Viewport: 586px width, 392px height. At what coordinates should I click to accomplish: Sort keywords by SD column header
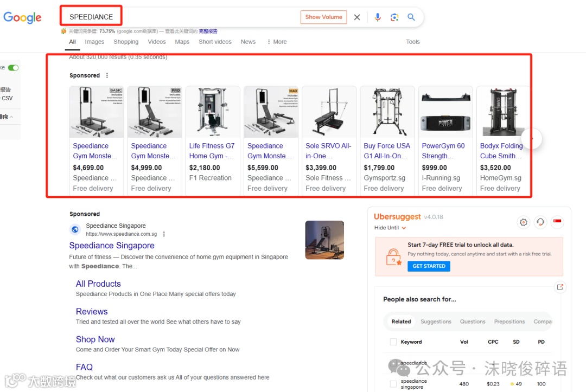(516, 342)
